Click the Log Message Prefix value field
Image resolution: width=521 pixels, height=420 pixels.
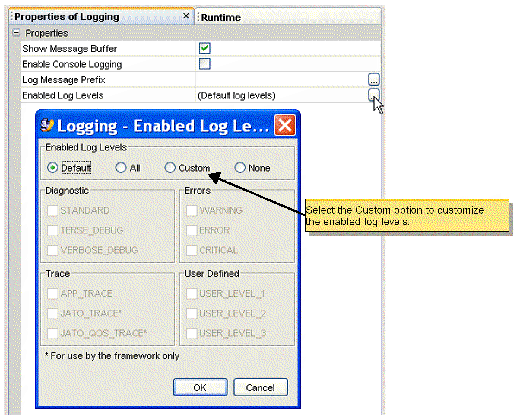(282, 80)
